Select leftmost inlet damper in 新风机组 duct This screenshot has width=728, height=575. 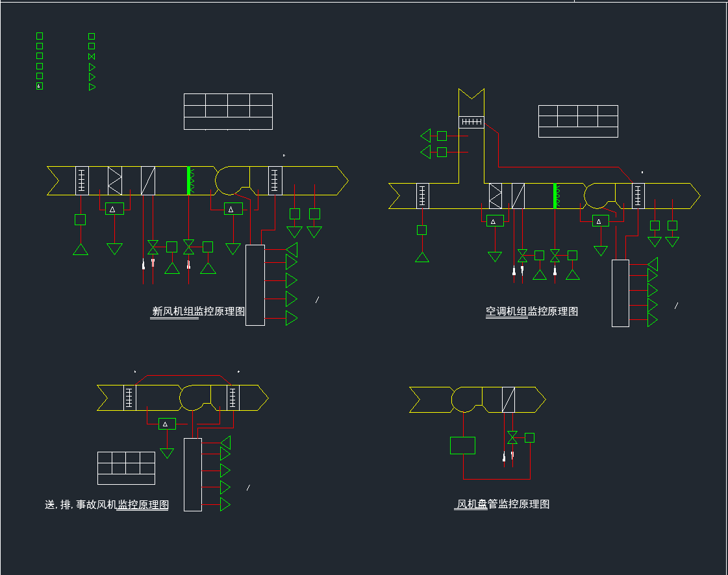(x=82, y=180)
